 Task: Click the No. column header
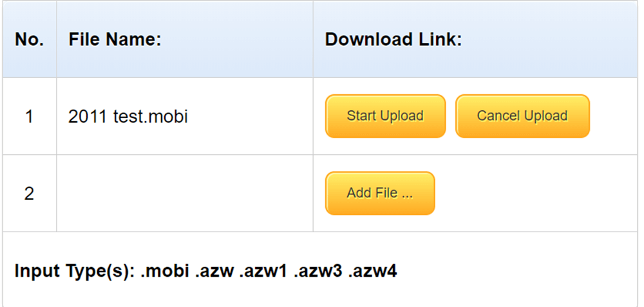30,39
